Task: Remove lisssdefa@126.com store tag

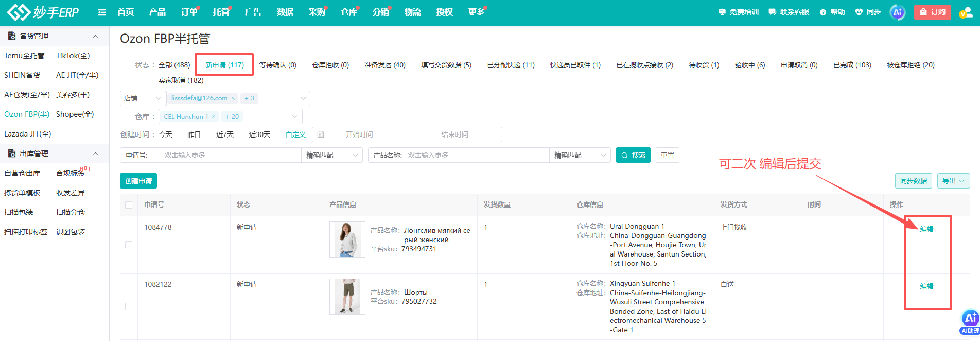Action: point(233,98)
